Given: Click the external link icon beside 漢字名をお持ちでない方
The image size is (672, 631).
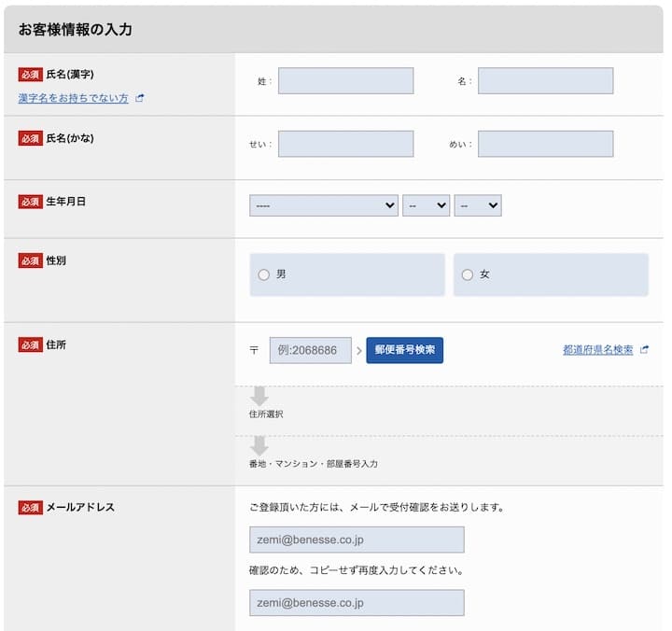Looking at the screenshot, I should (x=140, y=98).
